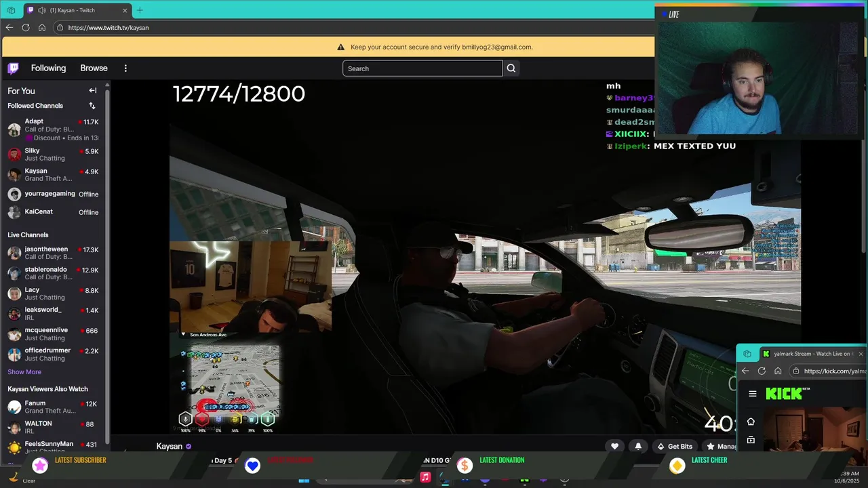Open the Followed Channels sort control

pos(92,106)
